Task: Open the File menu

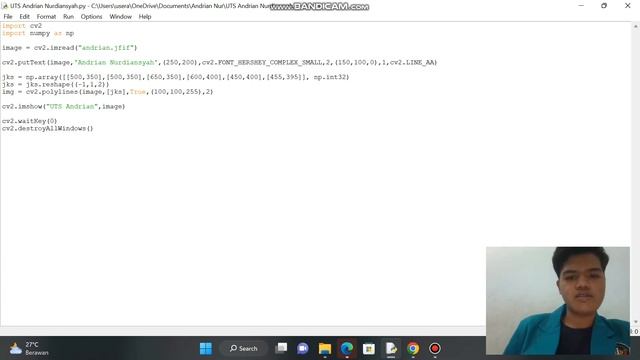Action: [x=8, y=17]
